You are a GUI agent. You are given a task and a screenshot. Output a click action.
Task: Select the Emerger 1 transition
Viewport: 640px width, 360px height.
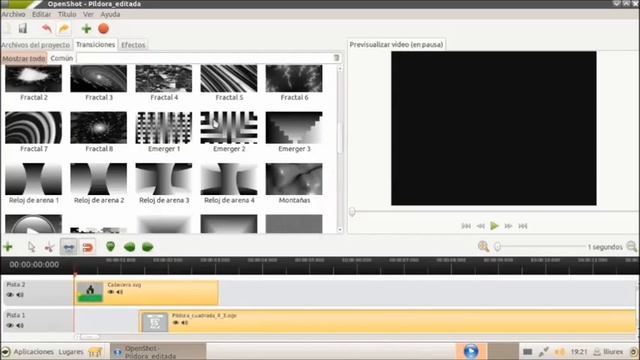click(x=164, y=132)
